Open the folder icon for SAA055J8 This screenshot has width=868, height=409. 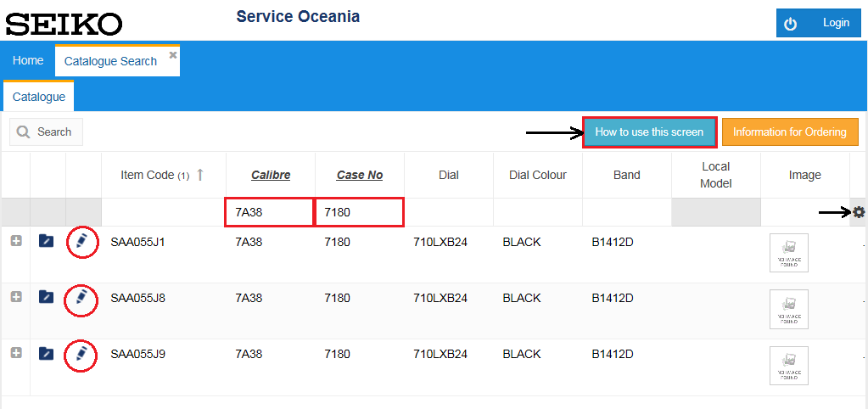47,297
